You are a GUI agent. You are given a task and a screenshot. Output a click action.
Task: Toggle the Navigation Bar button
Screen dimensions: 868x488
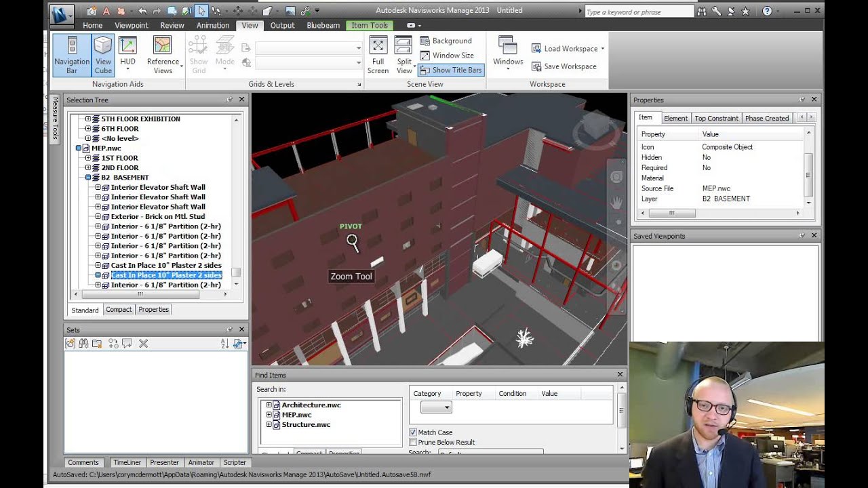pos(72,55)
